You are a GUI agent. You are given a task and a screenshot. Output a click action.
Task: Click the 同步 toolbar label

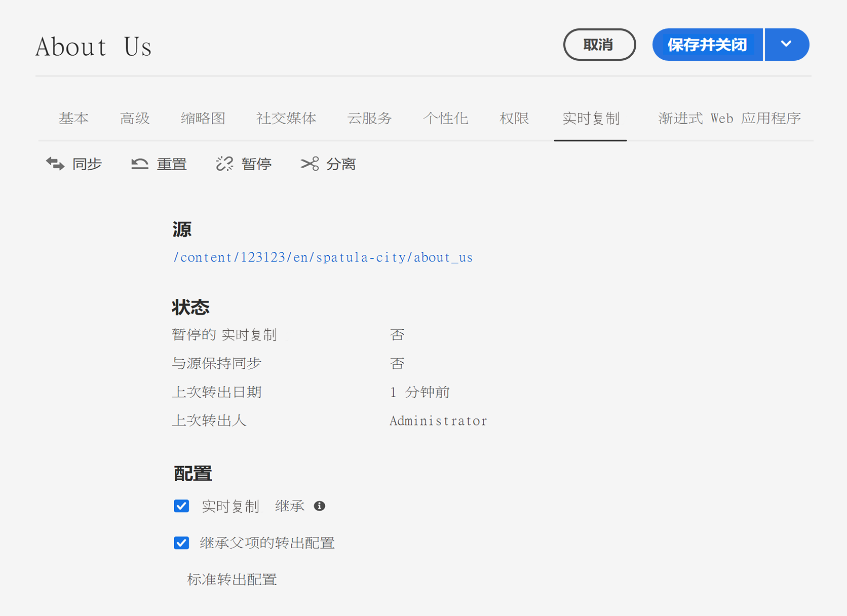[x=87, y=164]
